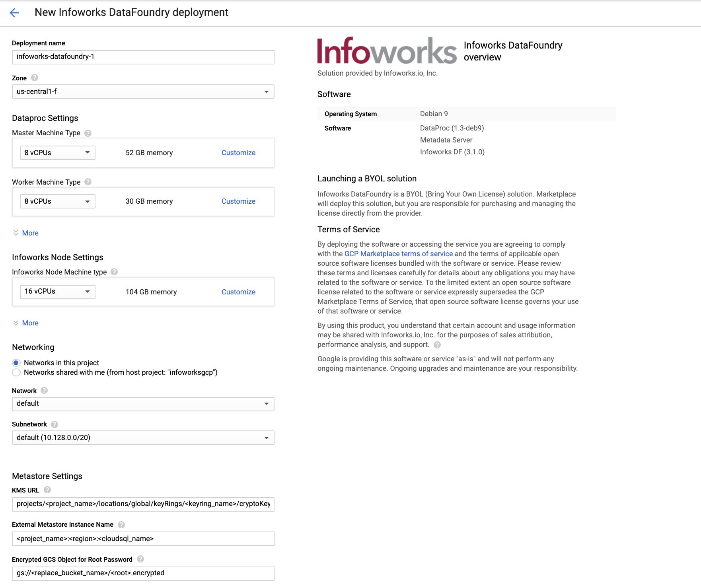Show help for Encrypted GCS Object field
The width and height of the screenshot is (701, 588).
click(140, 559)
